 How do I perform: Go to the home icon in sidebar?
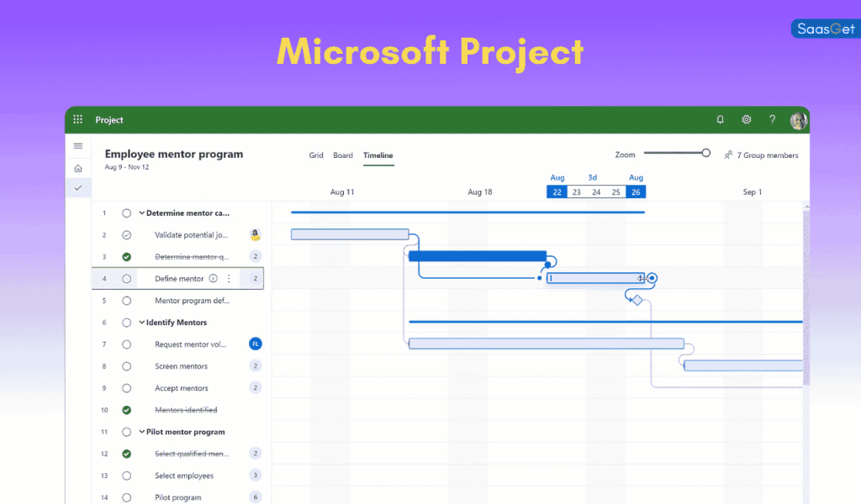point(78,168)
